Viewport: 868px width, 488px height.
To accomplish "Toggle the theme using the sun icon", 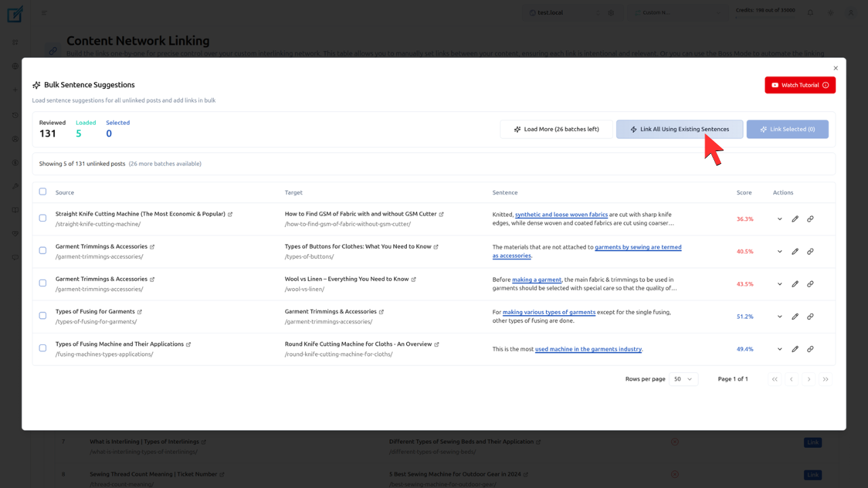I will point(830,12).
